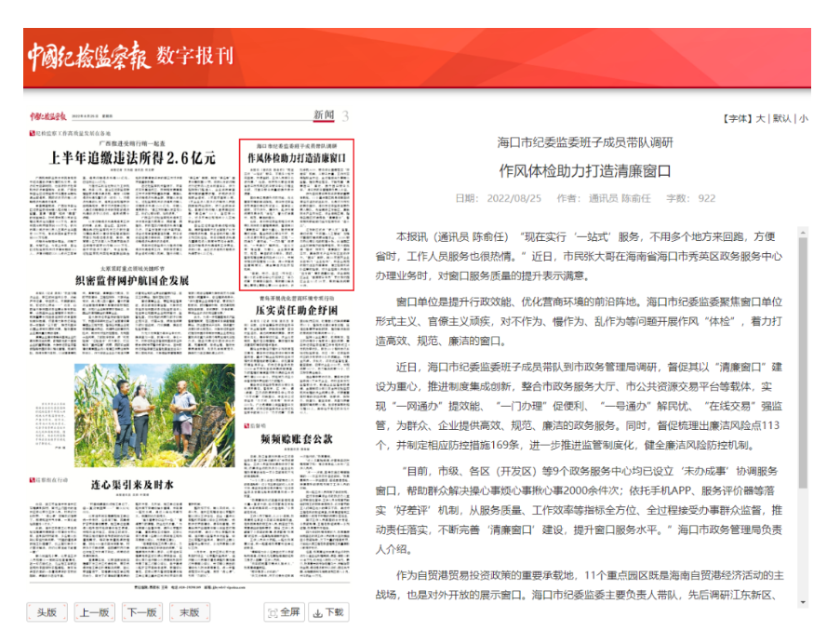The height and width of the screenshot is (644, 840).
Task: Open article 压实责任助企纾困 on page
Action: 296,310
